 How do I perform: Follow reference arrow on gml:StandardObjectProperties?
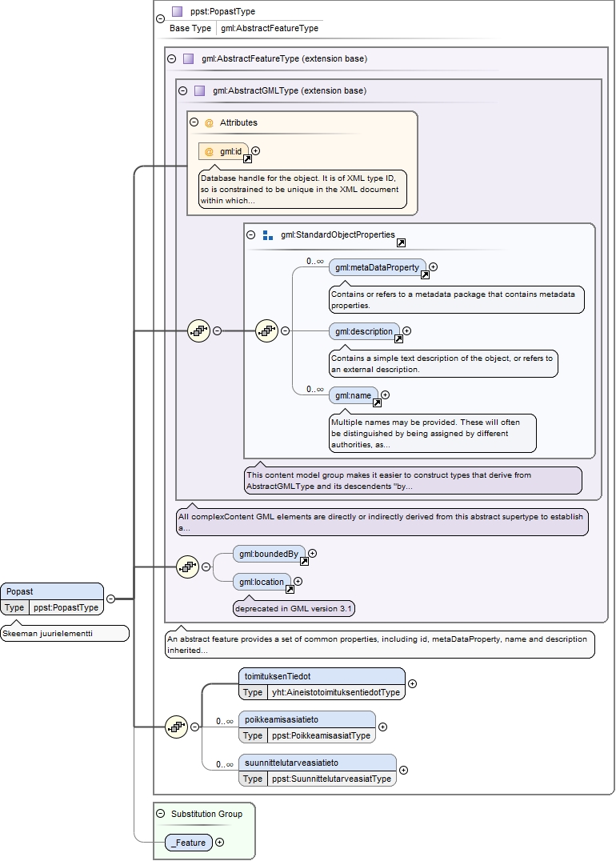pos(402,242)
